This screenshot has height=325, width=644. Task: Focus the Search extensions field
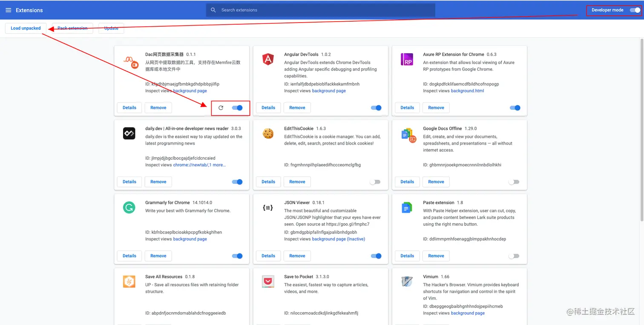click(x=321, y=10)
